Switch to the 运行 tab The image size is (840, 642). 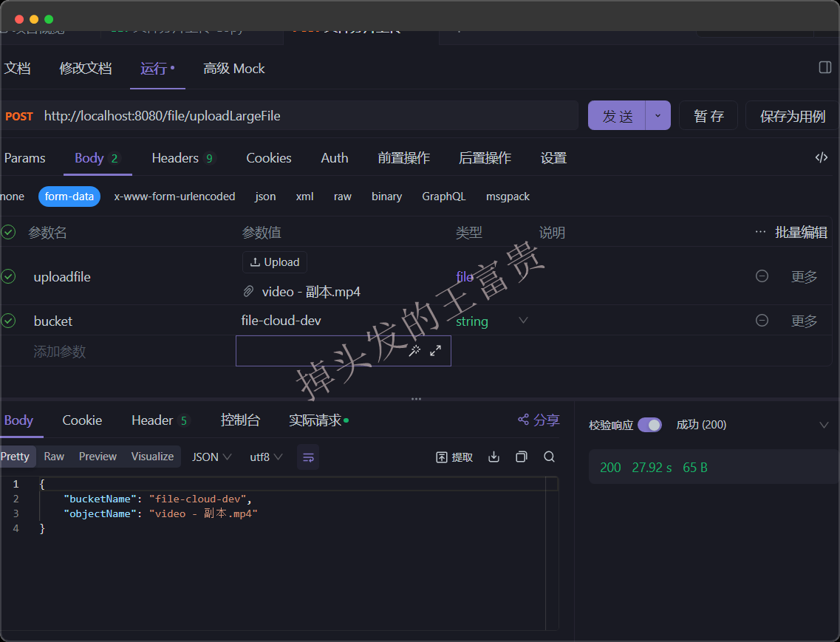[157, 69]
